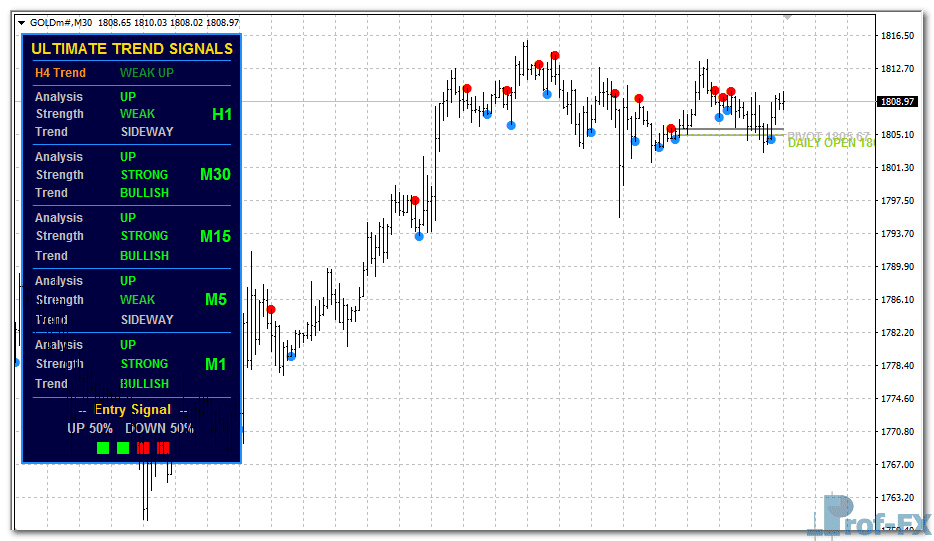Click the red signal dot near 1785 price level

[x=271, y=310]
